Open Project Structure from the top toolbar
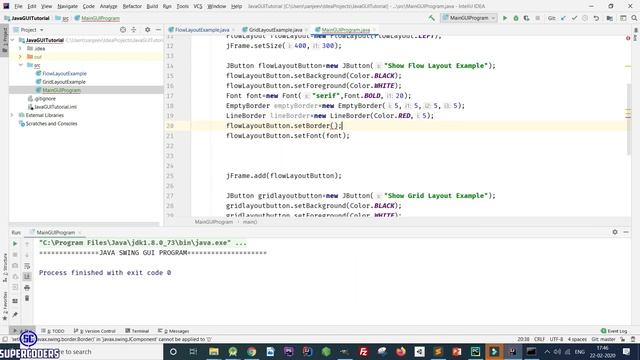This screenshot has height=360, width=640. 609,18
